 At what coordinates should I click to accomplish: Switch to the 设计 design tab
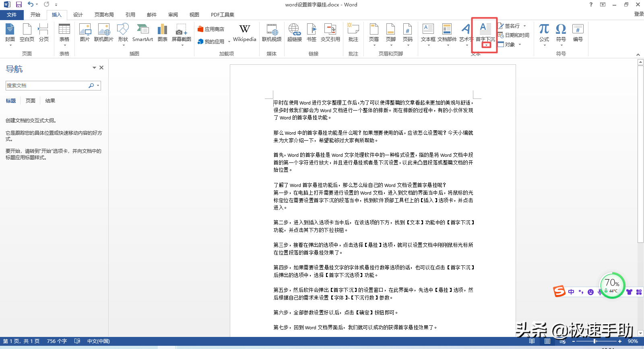click(x=78, y=15)
